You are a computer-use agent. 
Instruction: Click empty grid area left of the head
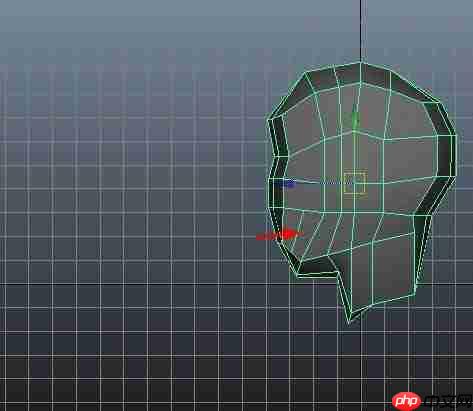tap(133, 200)
